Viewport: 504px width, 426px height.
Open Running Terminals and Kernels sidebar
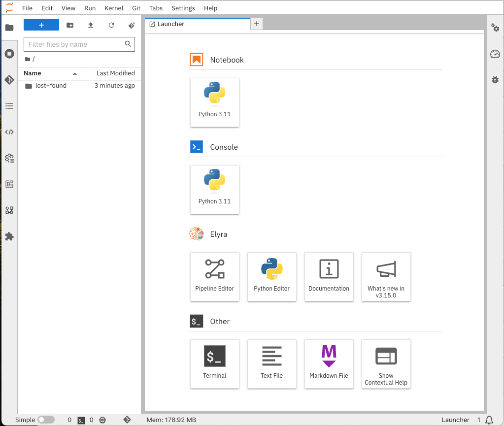[x=9, y=54]
